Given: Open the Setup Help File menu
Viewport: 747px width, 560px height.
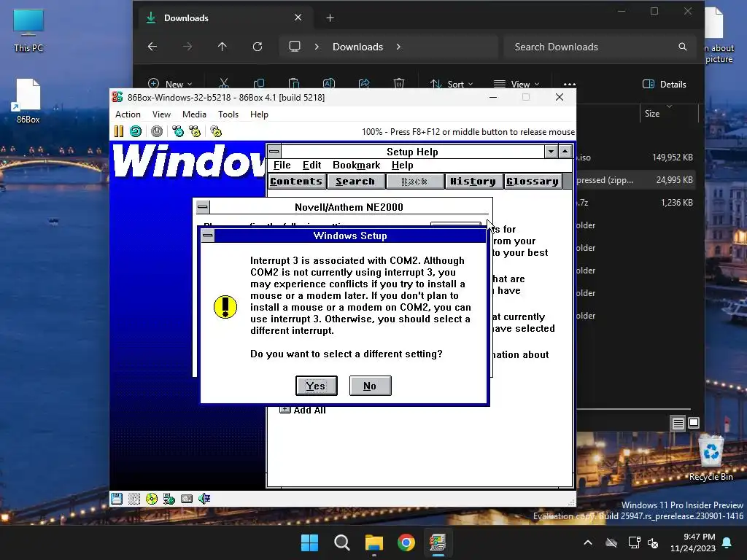Looking at the screenshot, I should point(282,166).
